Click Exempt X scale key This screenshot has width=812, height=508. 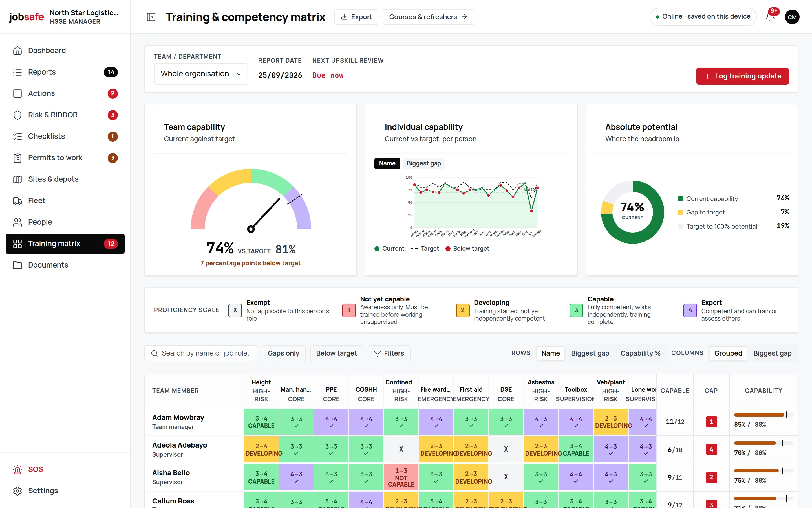[235, 310]
